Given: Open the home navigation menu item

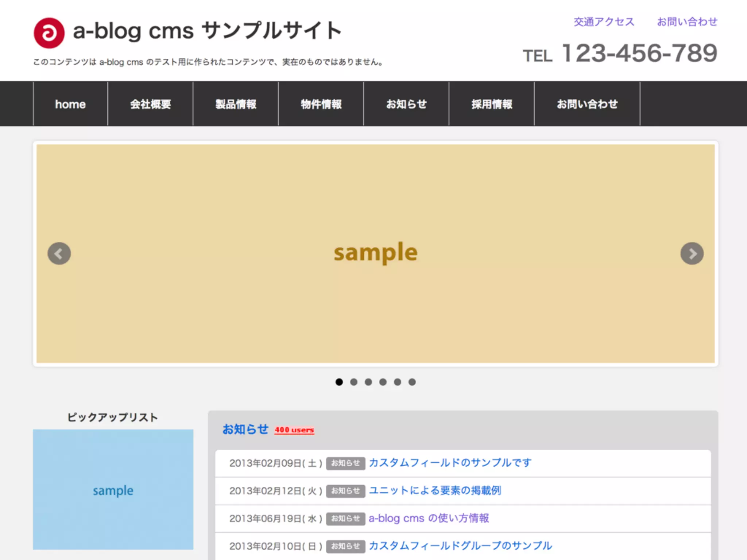Looking at the screenshot, I should (70, 104).
